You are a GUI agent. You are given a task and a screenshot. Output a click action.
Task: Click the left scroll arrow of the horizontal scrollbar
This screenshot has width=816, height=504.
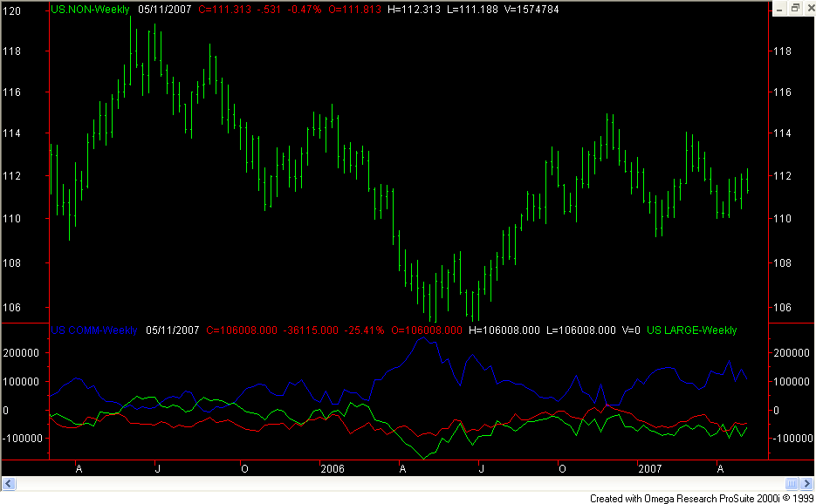pyautogui.click(x=9, y=484)
